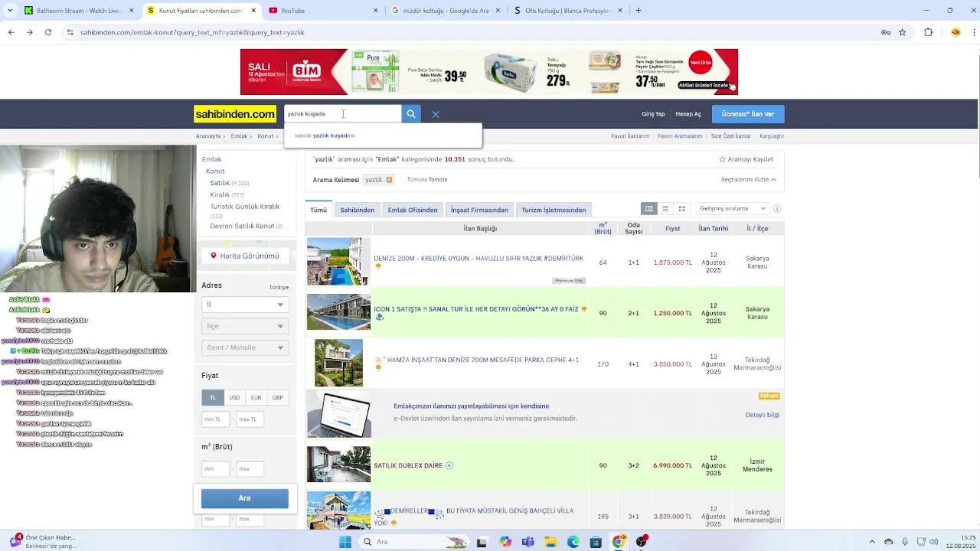980x551 pixels.
Task: Open the İl province dropdown
Action: coord(245,305)
